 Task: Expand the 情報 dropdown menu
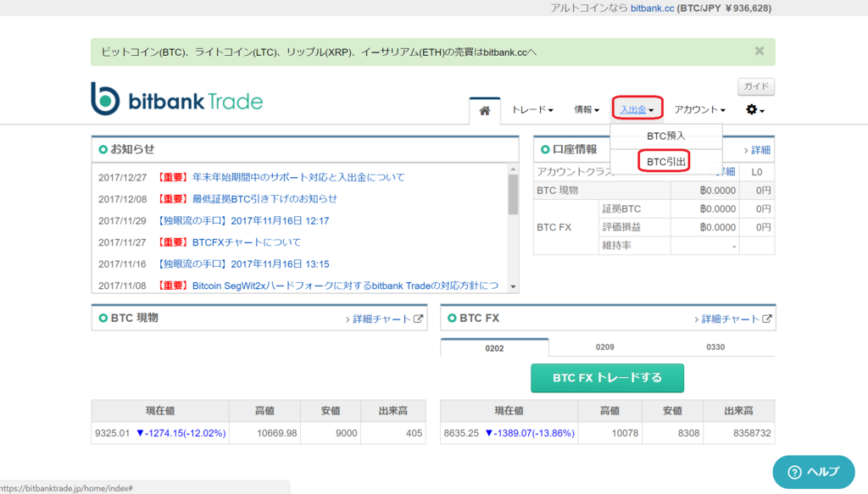pyautogui.click(x=587, y=109)
